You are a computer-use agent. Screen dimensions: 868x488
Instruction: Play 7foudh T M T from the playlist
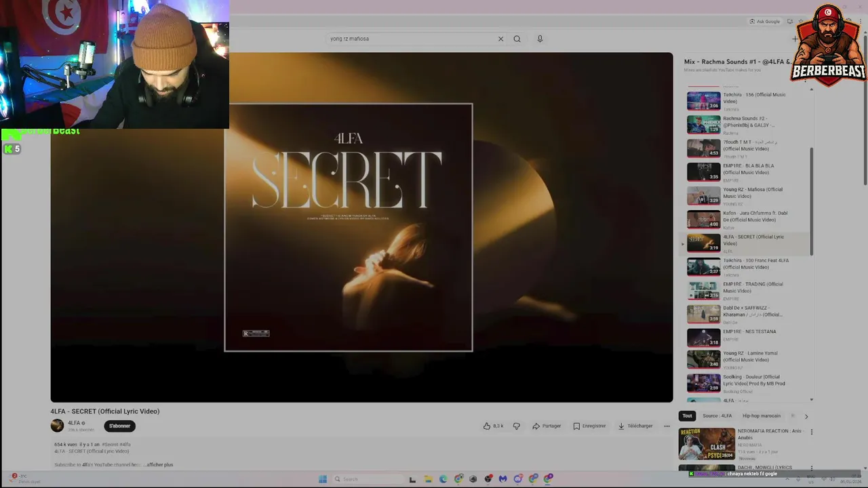pyautogui.click(x=746, y=148)
